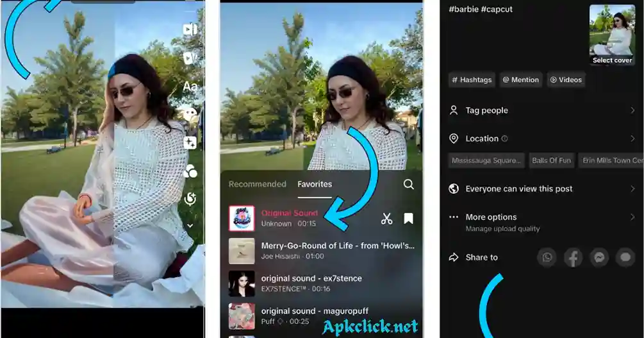Viewport: 644px width, 338px height.
Task: Open the Location row
Action: pos(542,139)
